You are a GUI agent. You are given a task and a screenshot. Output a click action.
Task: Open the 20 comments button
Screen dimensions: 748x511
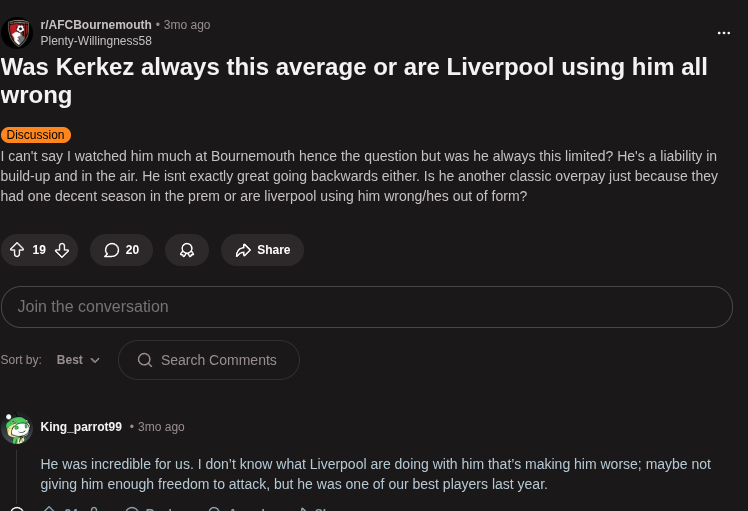[x=121, y=250]
